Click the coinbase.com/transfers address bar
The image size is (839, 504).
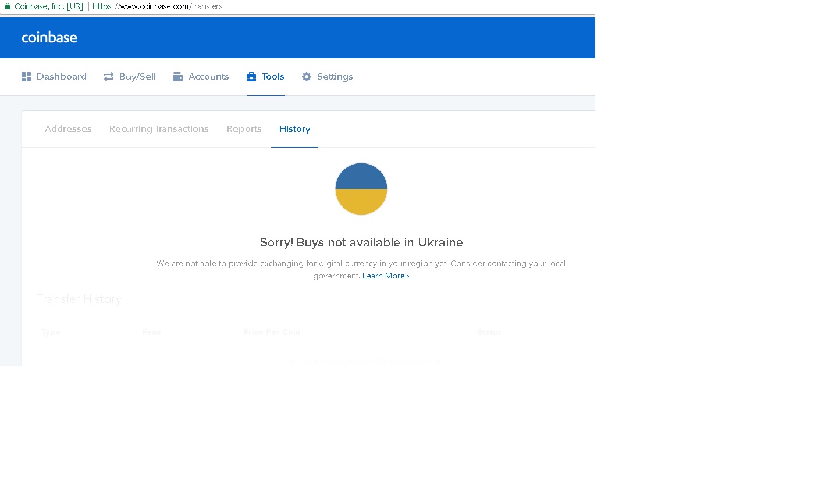(x=158, y=6)
